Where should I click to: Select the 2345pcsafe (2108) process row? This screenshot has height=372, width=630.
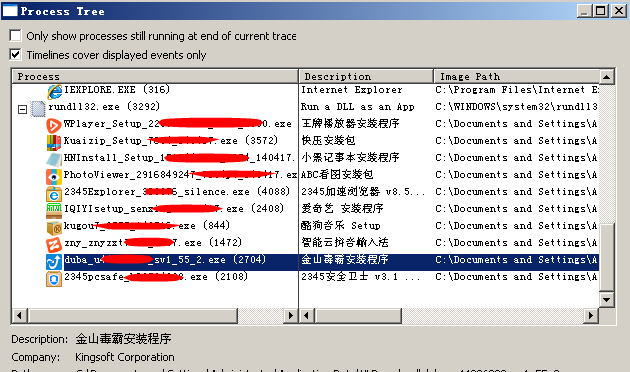(x=156, y=276)
